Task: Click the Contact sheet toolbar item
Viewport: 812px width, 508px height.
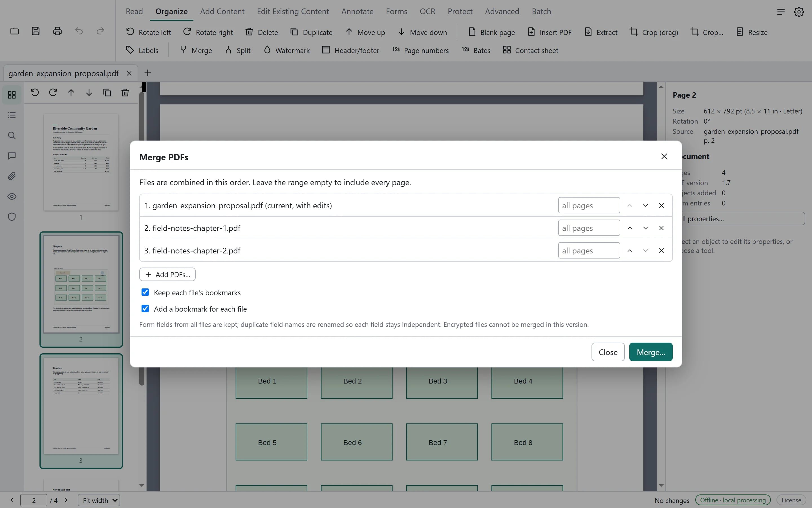Action: (x=531, y=51)
